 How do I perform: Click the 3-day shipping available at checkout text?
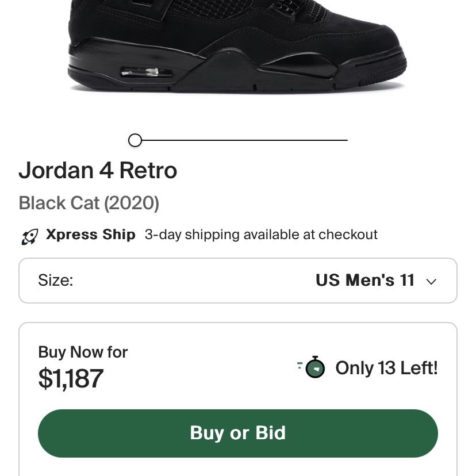tap(261, 235)
